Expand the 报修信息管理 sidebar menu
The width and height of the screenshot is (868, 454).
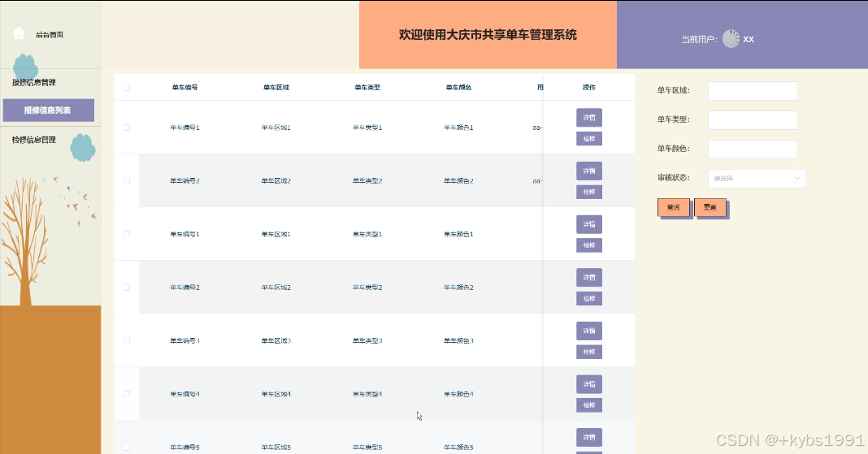pyautogui.click(x=34, y=82)
